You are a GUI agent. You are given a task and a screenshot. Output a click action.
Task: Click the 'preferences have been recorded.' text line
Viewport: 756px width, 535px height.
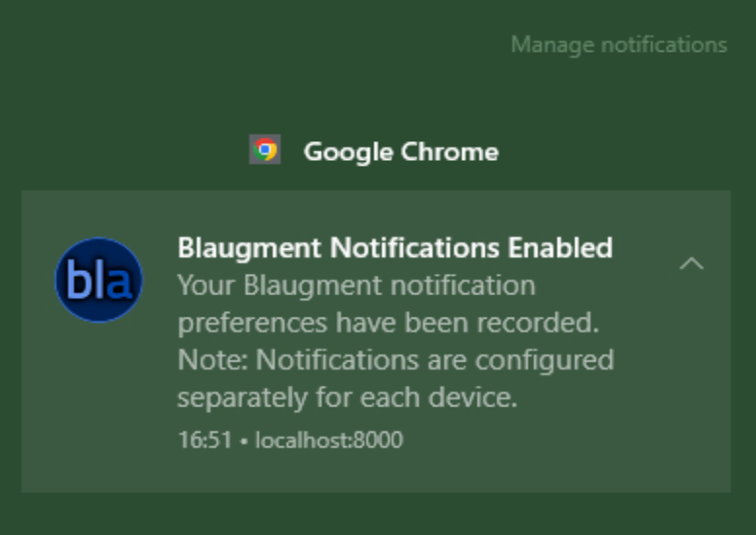tap(388, 323)
